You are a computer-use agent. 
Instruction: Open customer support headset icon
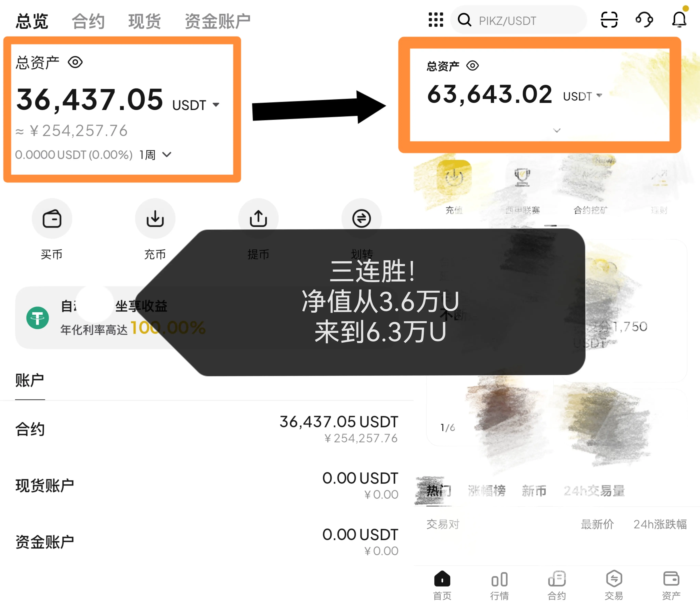[644, 20]
